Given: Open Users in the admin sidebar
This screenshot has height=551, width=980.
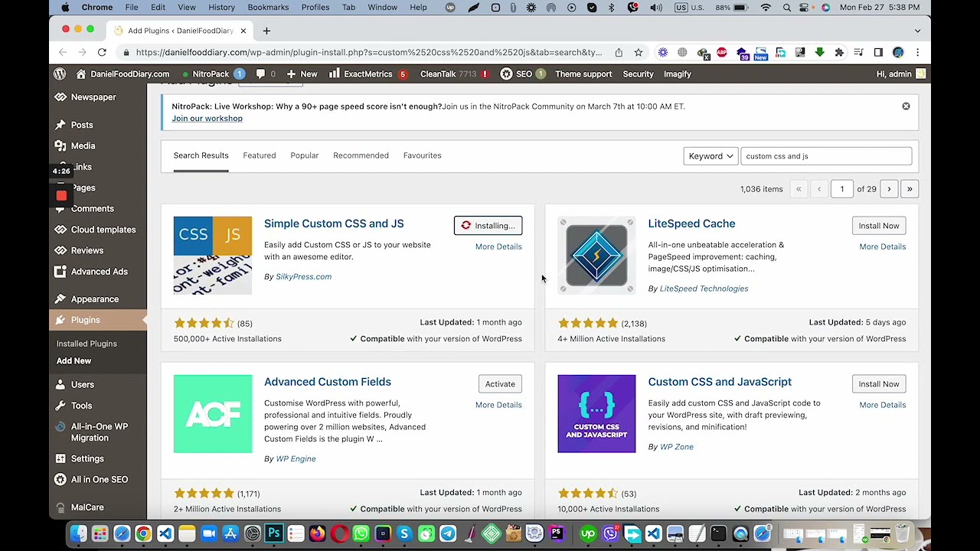Looking at the screenshot, I should coord(83,385).
